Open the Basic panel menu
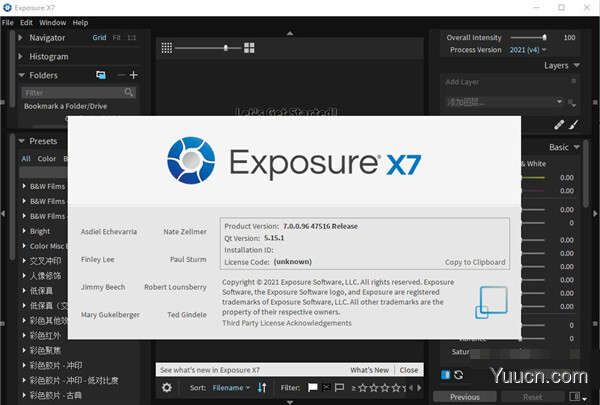Image resolution: width=600 pixels, height=405 pixels. 577,147
